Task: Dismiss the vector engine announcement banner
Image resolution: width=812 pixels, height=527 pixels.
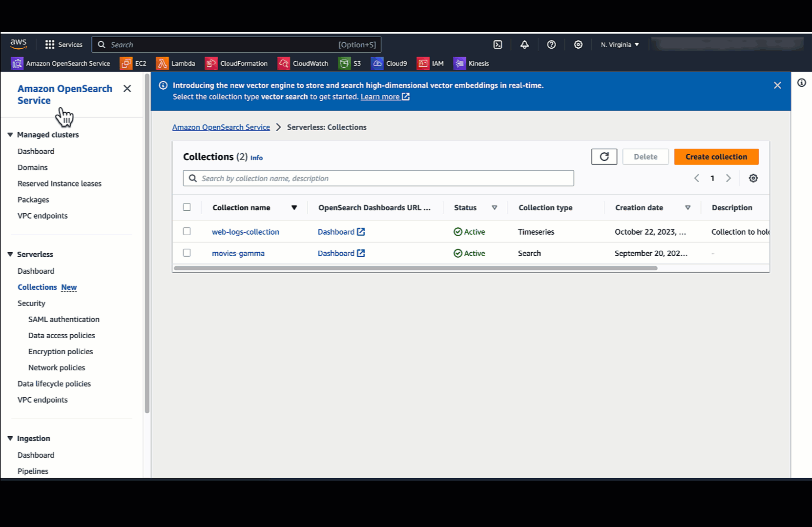Action: tap(778, 85)
